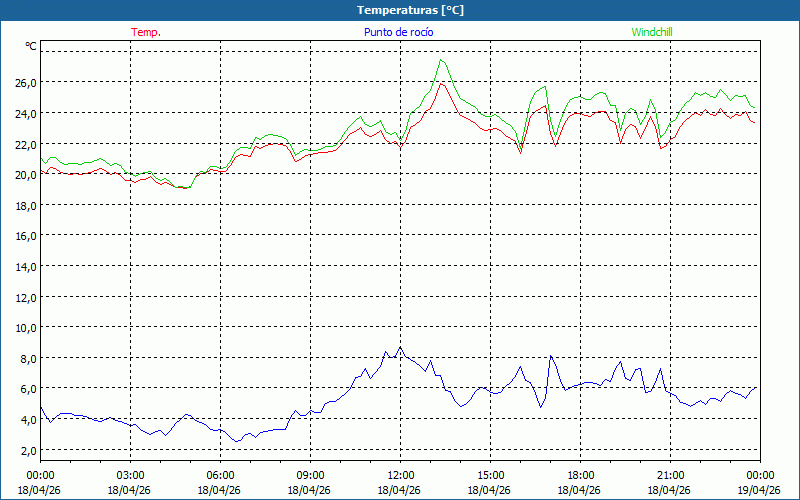Image resolution: width=800 pixels, height=500 pixels.
Task: Click the 20,0 y-axis value
Action: (x=25, y=174)
